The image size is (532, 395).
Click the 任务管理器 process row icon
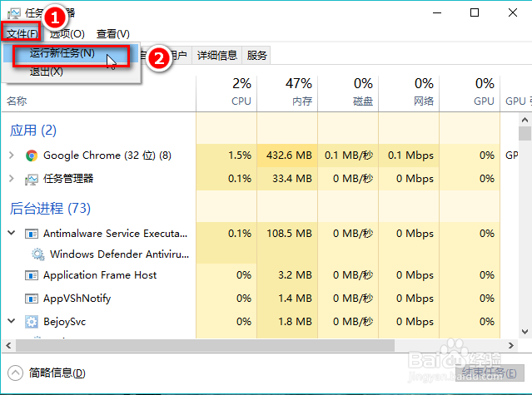coord(32,179)
